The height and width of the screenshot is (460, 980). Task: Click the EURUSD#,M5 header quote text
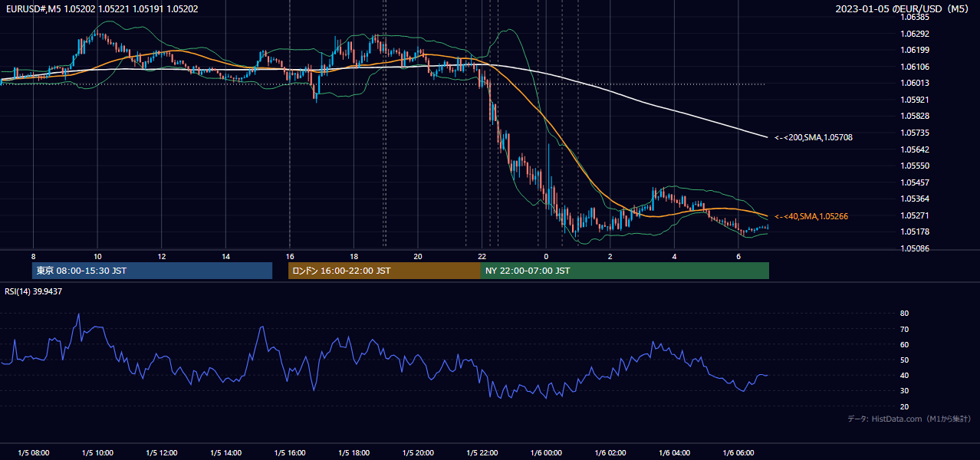pos(102,9)
